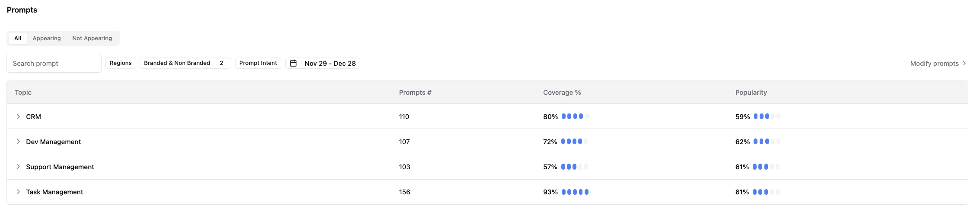Screen dimensions: 980x219
Task: Open the Nov 29 - Dec 28 date picker
Action: (x=330, y=63)
